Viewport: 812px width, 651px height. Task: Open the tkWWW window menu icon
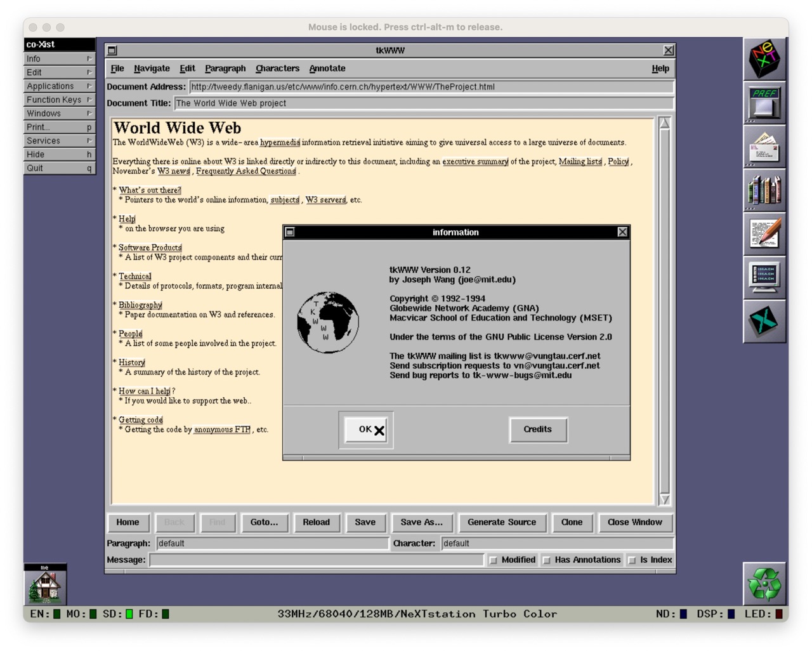(112, 51)
